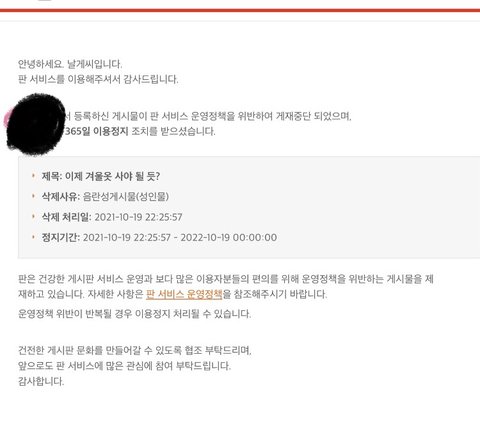This screenshot has height=428, width=480.
Task: Click the bold 365일 이용정지 text
Action: click(97, 131)
